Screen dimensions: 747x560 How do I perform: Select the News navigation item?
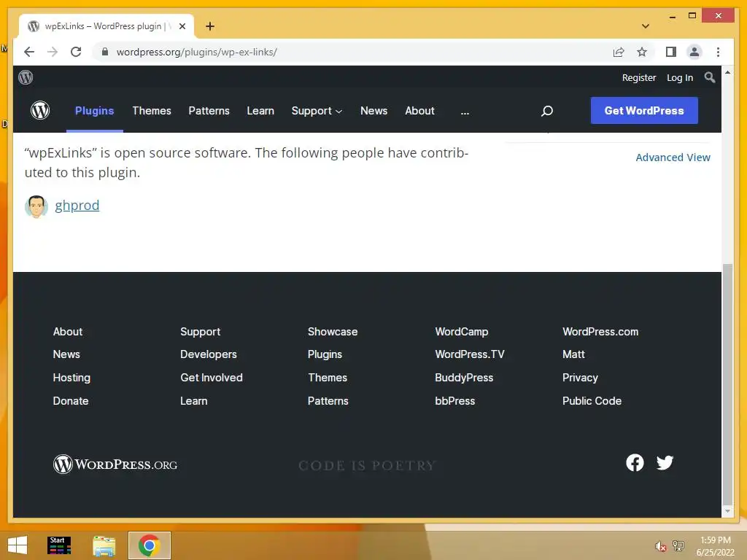point(373,111)
